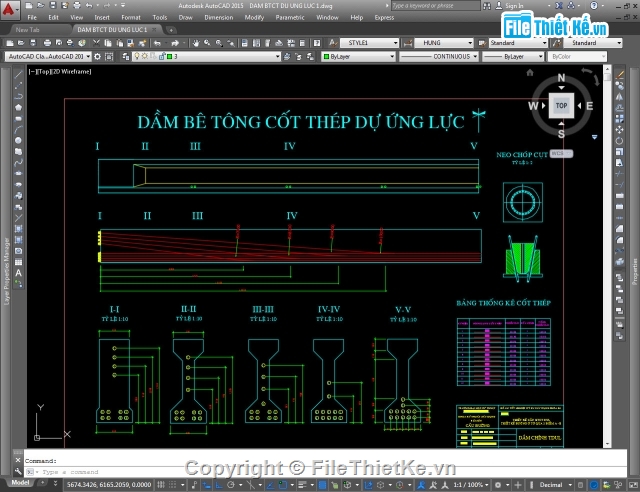Toggle object snap in status bar
The height and width of the screenshot is (492, 640).
(x=282, y=485)
